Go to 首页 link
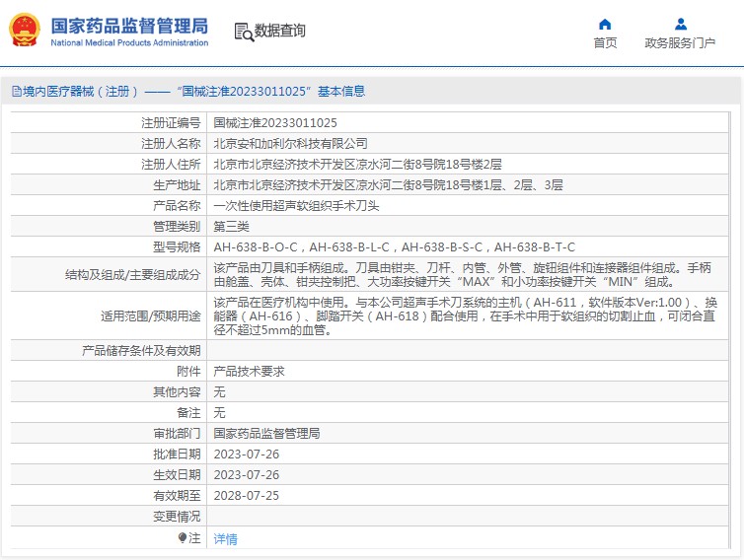744x560 pixels. (605, 42)
